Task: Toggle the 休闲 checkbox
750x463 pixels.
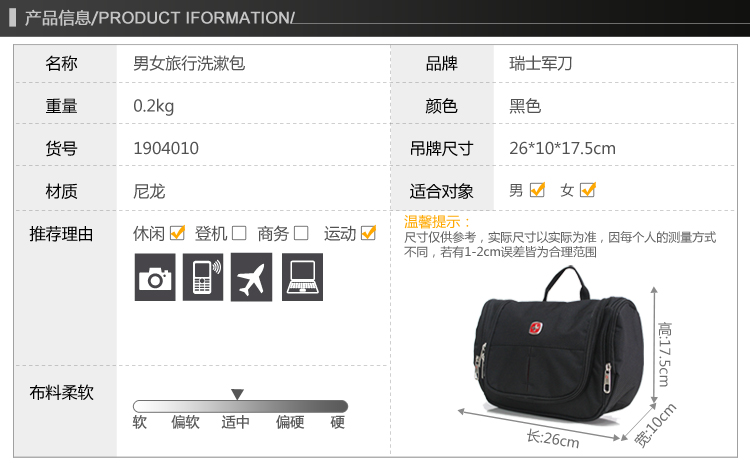Action: click(x=177, y=233)
